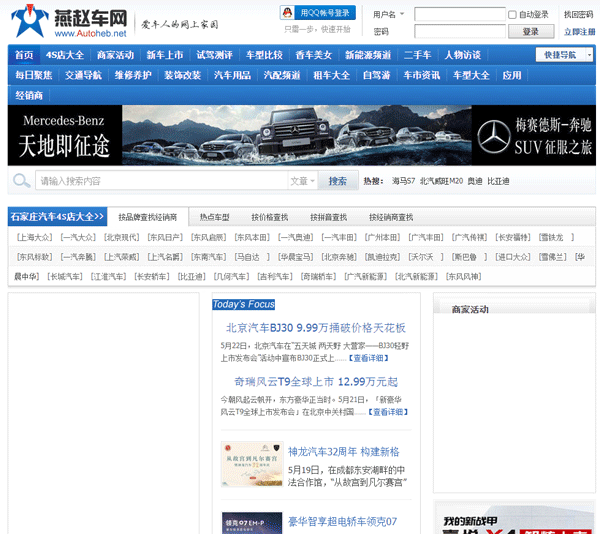
Task: Open 自驾游 menu item
Action: click(377, 75)
